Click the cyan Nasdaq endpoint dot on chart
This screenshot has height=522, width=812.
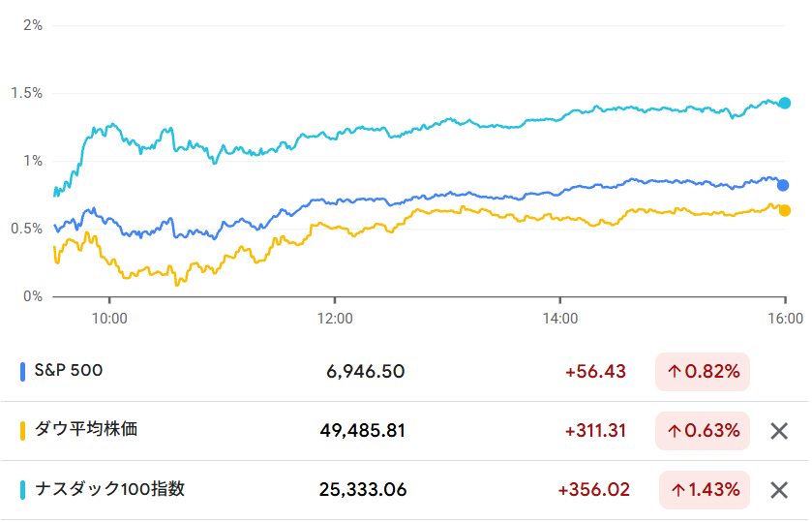click(785, 103)
